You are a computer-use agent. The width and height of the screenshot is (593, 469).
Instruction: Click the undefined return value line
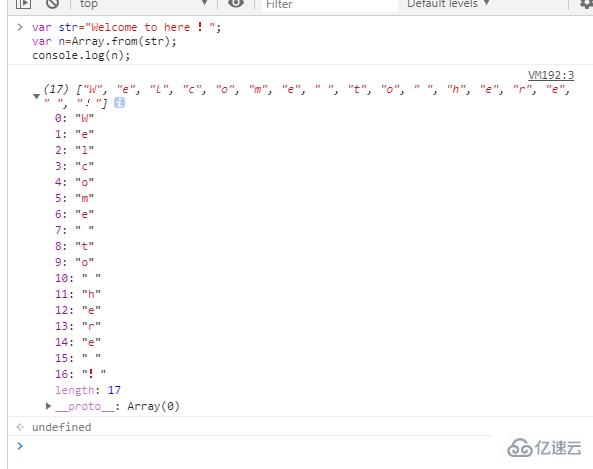62,427
